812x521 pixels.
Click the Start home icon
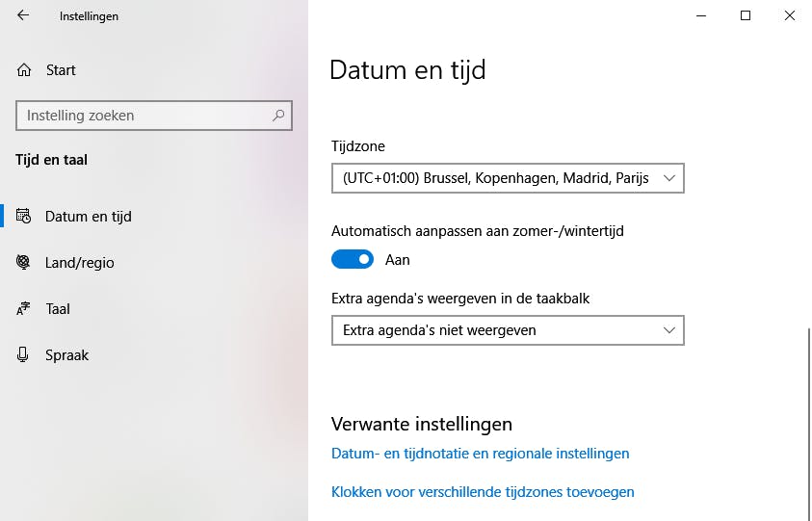point(24,70)
